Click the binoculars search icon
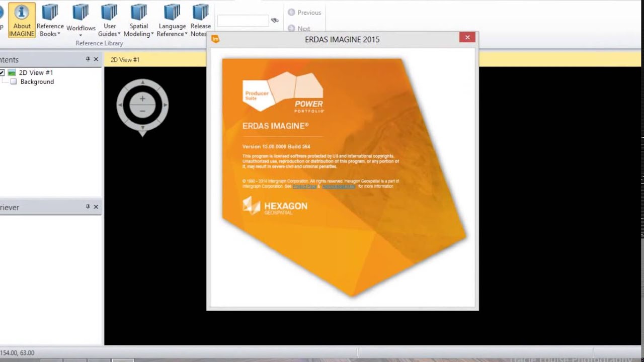The image size is (644, 362). (275, 21)
